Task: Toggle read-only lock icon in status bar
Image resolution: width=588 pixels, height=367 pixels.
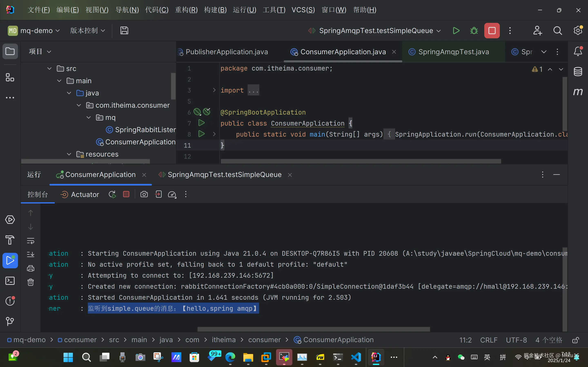Action: (575, 340)
